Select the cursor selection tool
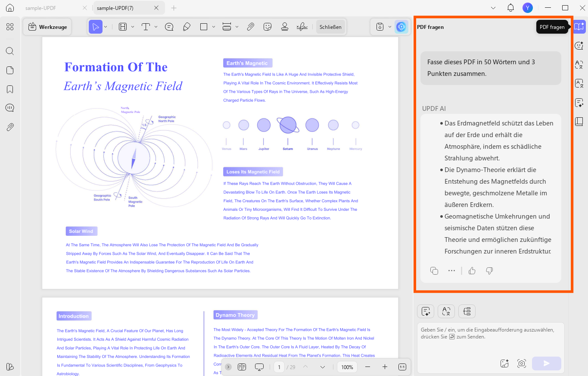 coord(95,27)
